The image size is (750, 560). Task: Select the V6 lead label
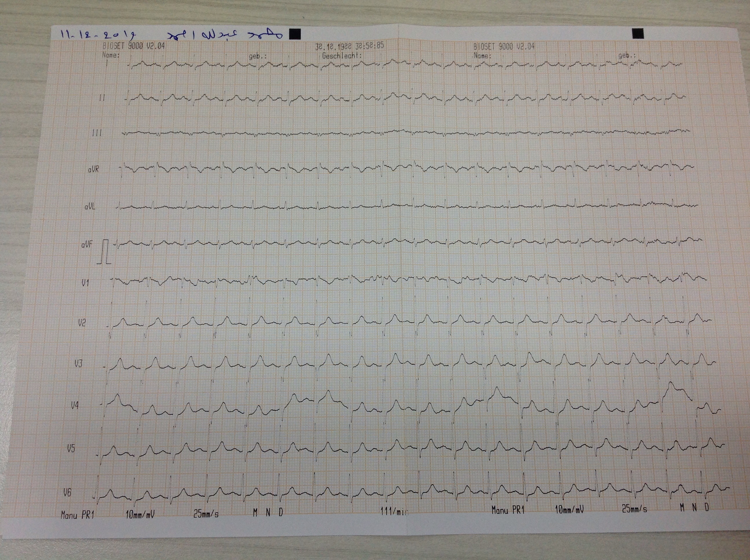point(67,493)
